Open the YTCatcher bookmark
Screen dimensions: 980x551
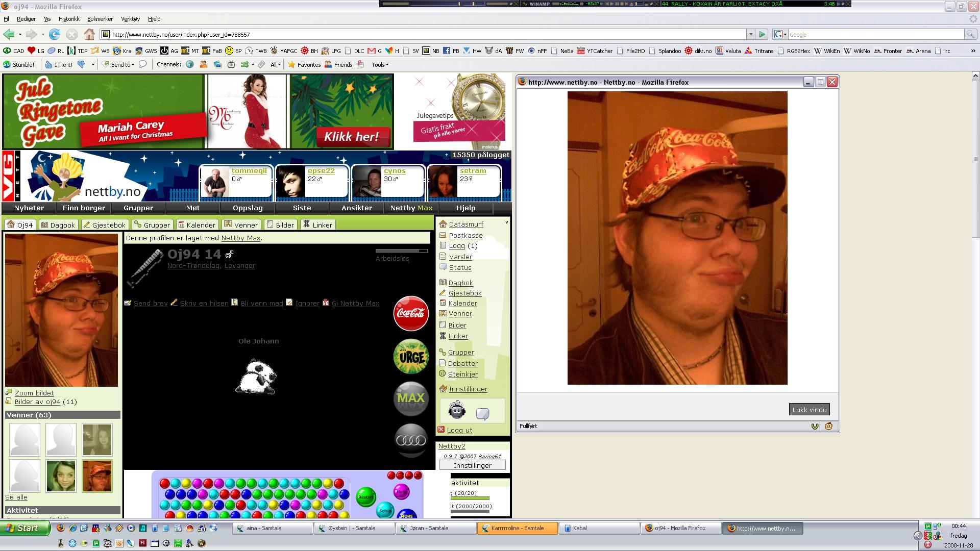click(595, 51)
